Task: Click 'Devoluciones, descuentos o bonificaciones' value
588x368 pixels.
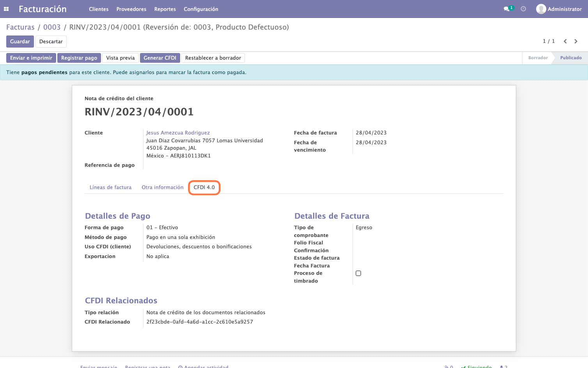Action: (199, 247)
